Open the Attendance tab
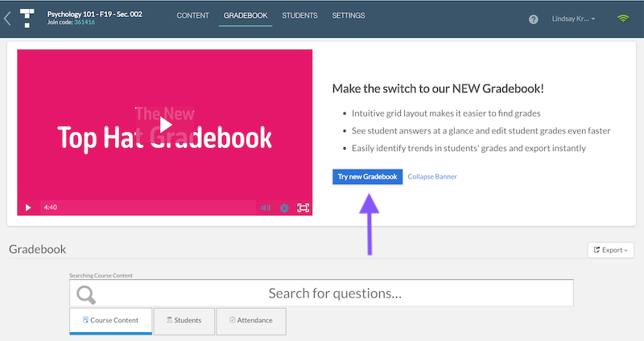The image size is (644, 341). (251, 321)
